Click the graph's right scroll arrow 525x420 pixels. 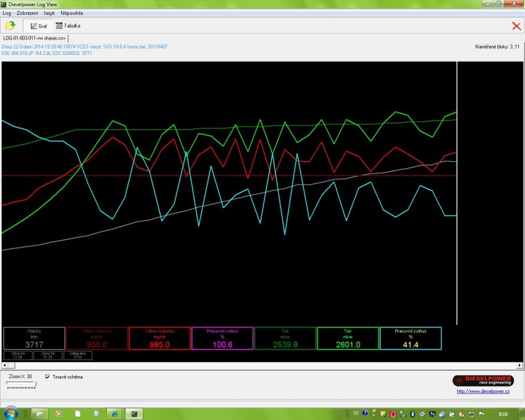tap(519, 365)
